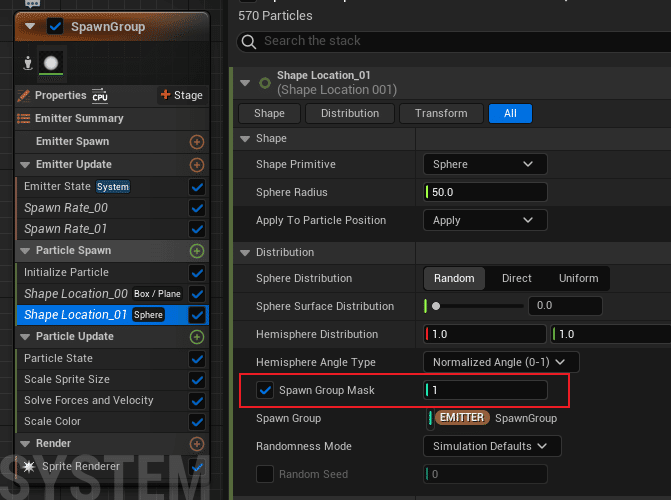Click the Search the stack field

[x=454, y=42]
